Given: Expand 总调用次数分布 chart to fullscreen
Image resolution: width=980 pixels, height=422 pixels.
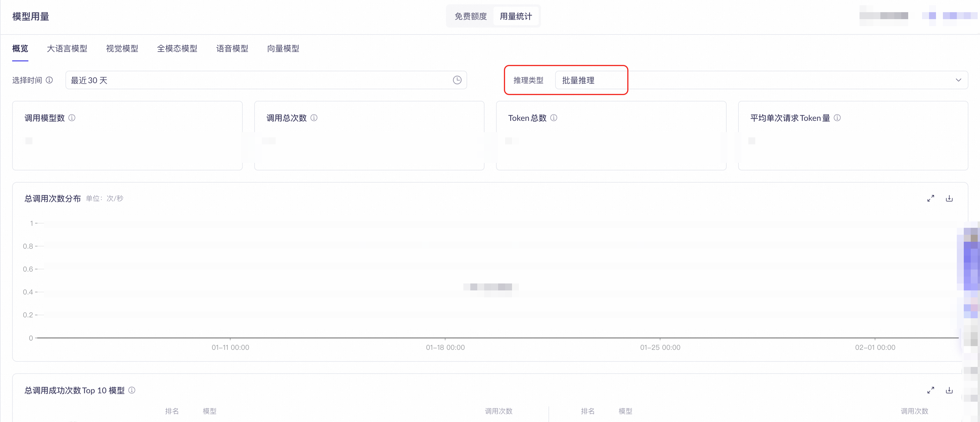Looking at the screenshot, I should coord(930,199).
